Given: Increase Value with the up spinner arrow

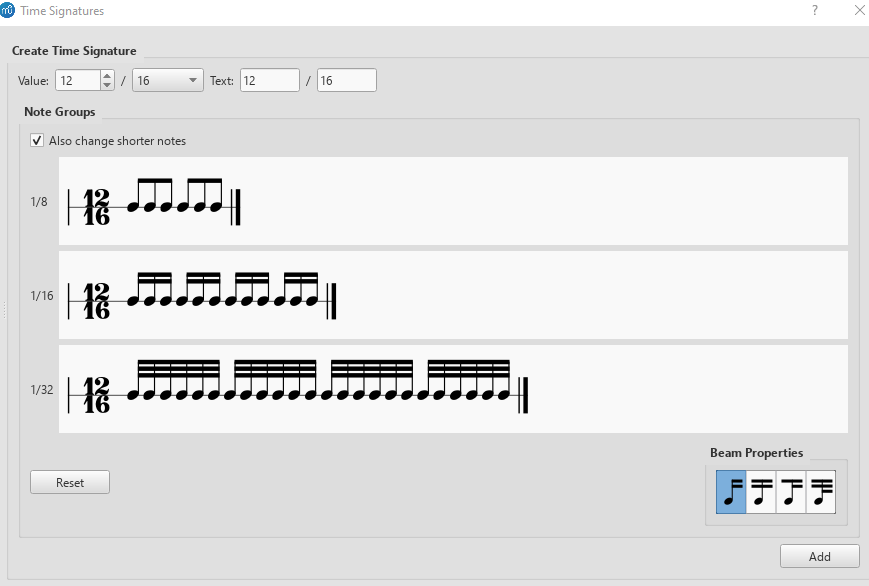Looking at the screenshot, I should [106, 74].
